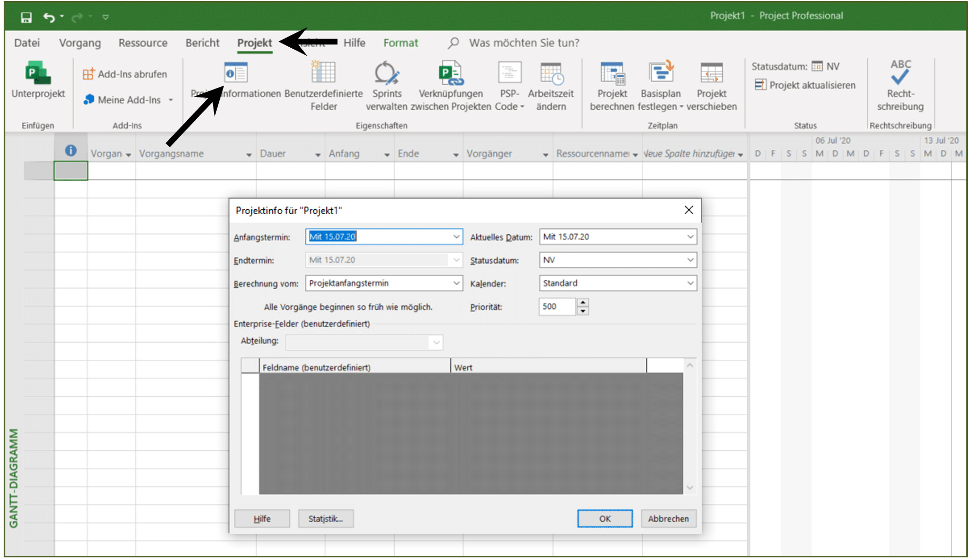Increase the Priorität value with up arrow
Viewport: 970px width, 560px height.
point(583,303)
